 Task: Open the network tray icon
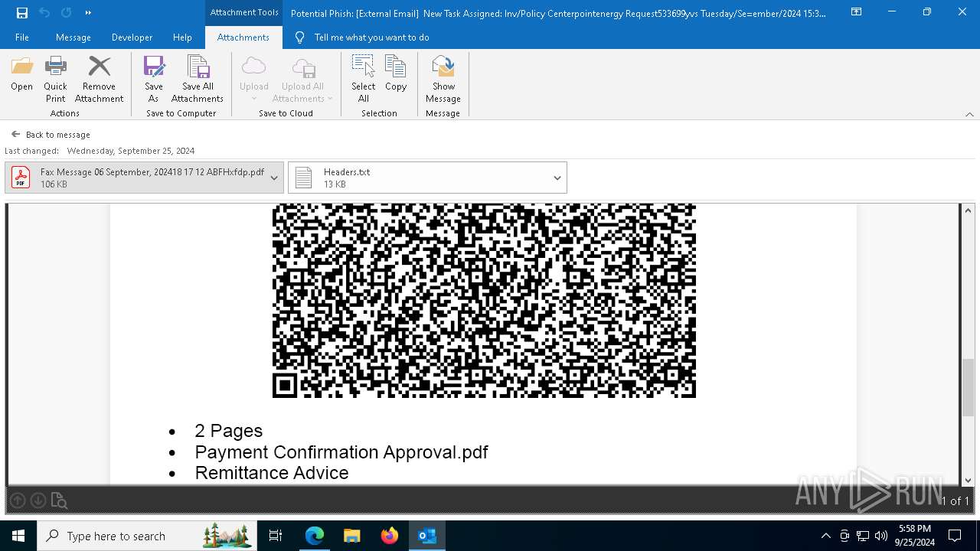[x=863, y=536]
